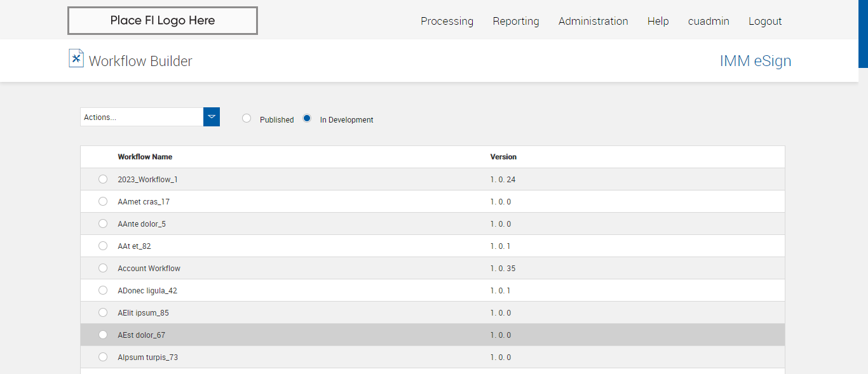Select the ADonec ligula_42 row radio button
The width and height of the screenshot is (868, 374).
[103, 290]
